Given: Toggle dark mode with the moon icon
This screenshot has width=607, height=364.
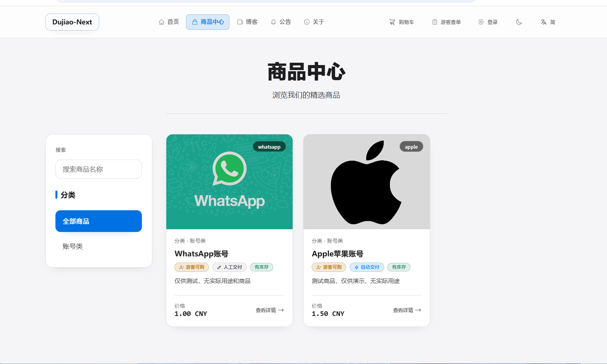Looking at the screenshot, I should pyautogui.click(x=519, y=22).
